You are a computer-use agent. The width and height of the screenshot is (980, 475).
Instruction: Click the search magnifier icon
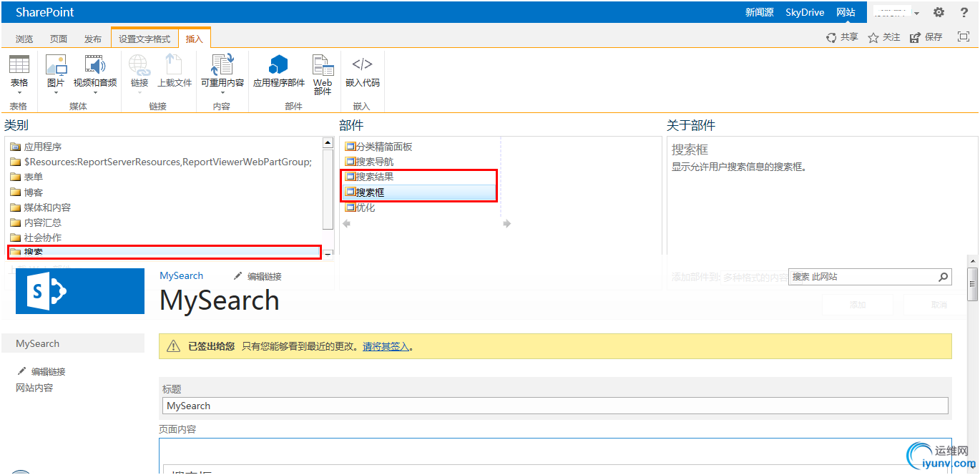coord(944,277)
